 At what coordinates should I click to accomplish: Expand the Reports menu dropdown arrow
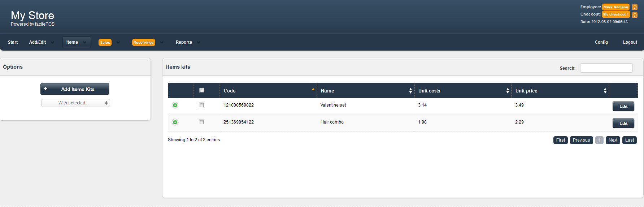199,43
